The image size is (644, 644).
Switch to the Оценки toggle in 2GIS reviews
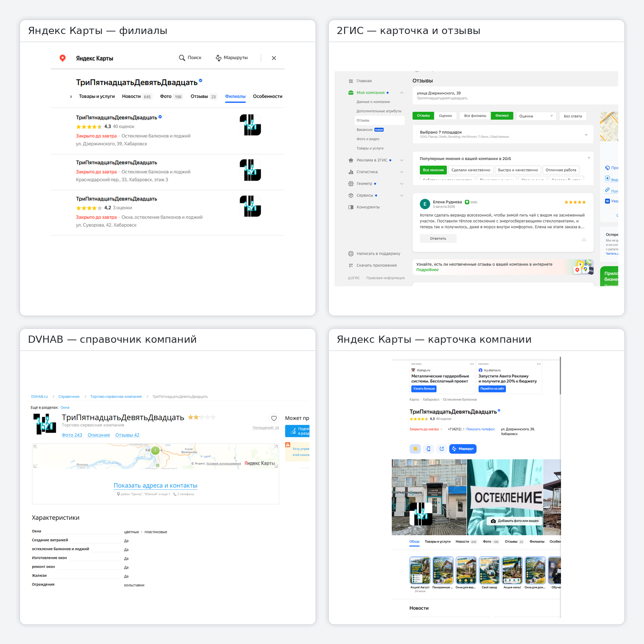click(x=445, y=116)
